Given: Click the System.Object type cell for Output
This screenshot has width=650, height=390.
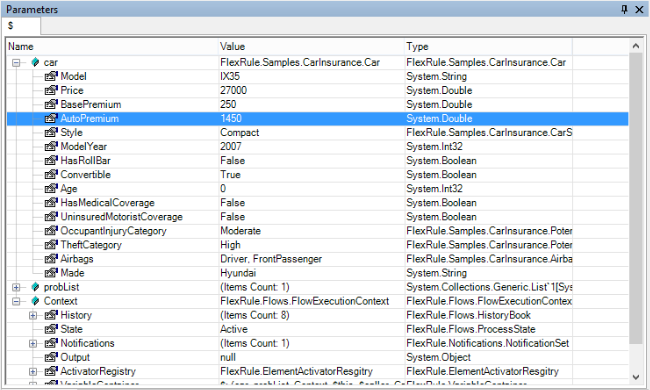Looking at the screenshot, I should (439, 358).
